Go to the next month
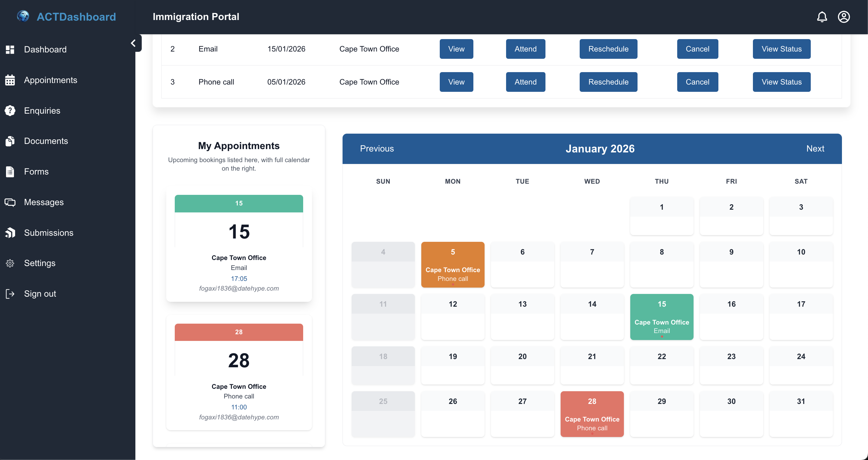Image resolution: width=868 pixels, height=460 pixels. coord(815,148)
